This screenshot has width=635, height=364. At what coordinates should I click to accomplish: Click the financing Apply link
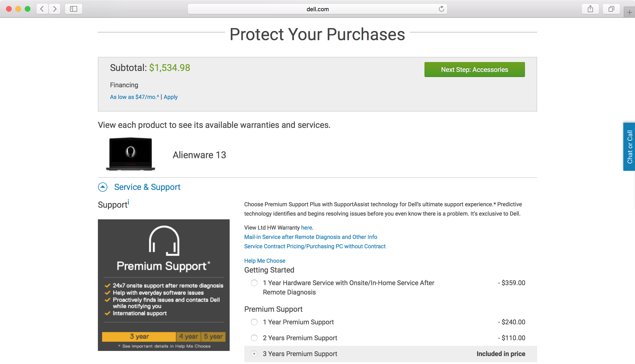click(x=171, y=97)
